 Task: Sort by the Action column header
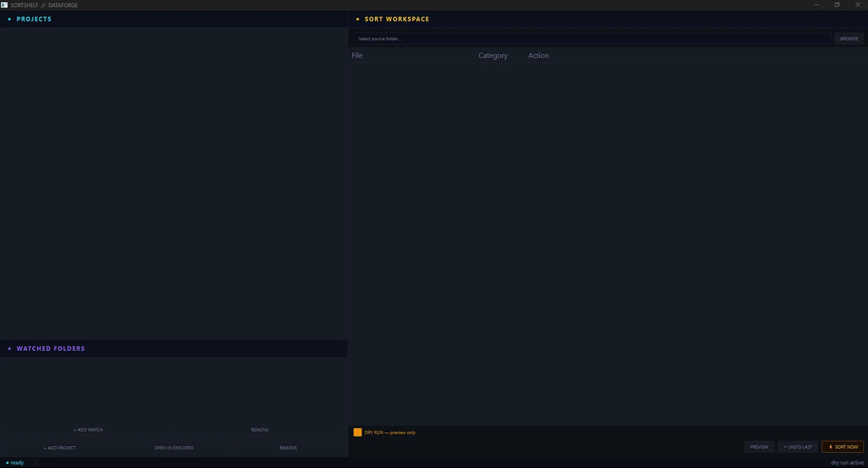[539, 55]
